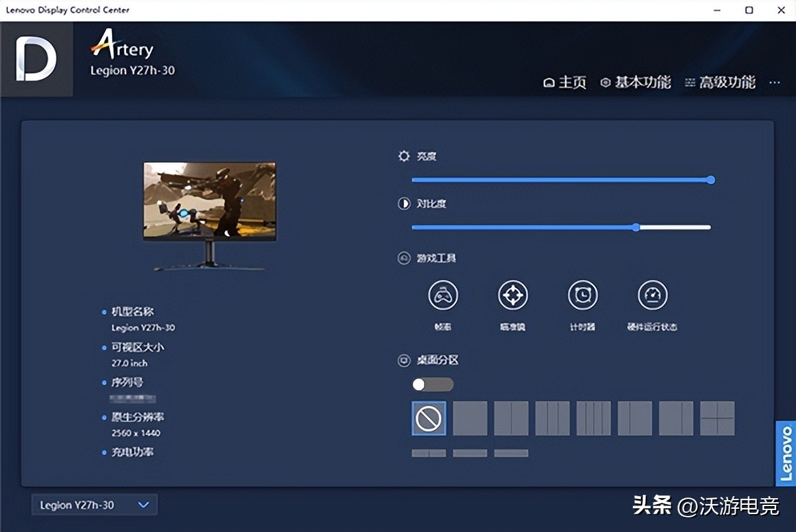Screen dimensions: 796x532
Task: Click the 亮度 label
Action: (427, 157)
